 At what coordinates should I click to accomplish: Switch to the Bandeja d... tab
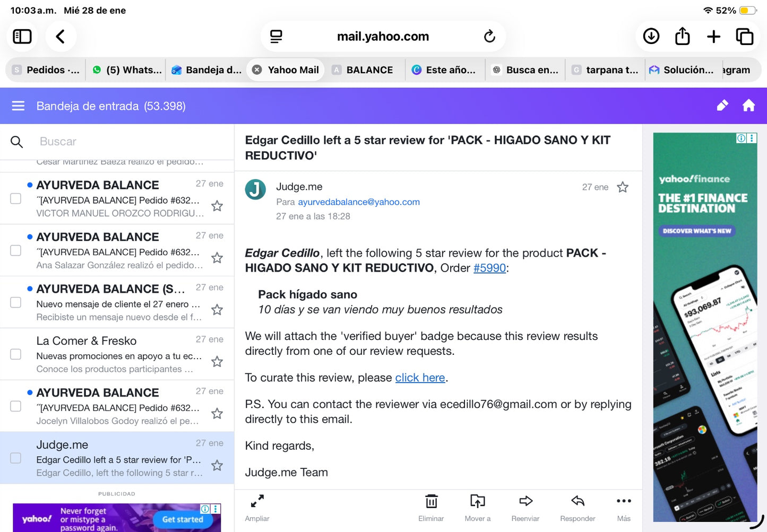click(206, 70)
